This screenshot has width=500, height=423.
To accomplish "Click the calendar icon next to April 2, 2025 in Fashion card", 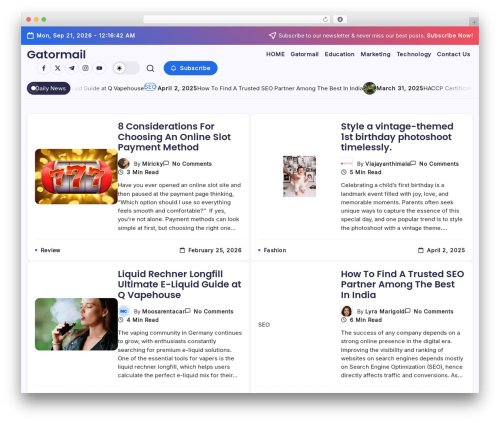I will 421,250.
